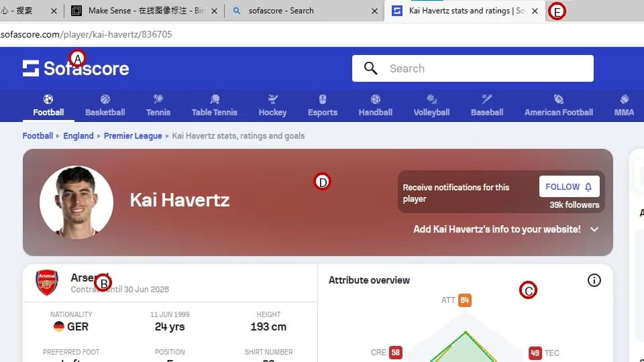Image resolution: width=644 pixels, height=362 pixels.
Task: Open the Tennis sport tab
Action: pos(158,105)
